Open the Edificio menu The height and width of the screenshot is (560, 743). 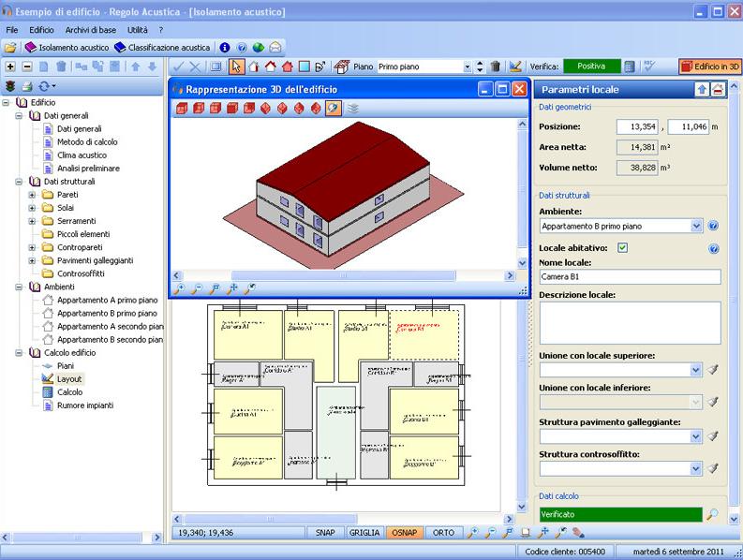(x=41, y=30)
